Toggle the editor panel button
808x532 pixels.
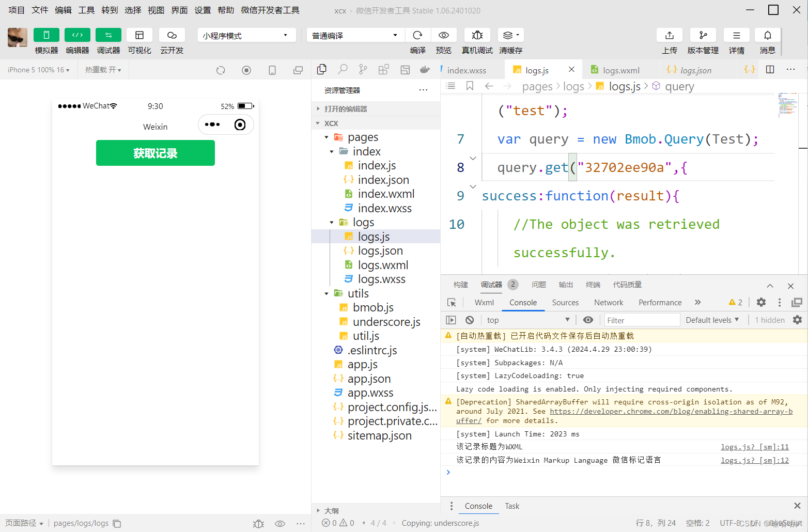pos(77,35)
